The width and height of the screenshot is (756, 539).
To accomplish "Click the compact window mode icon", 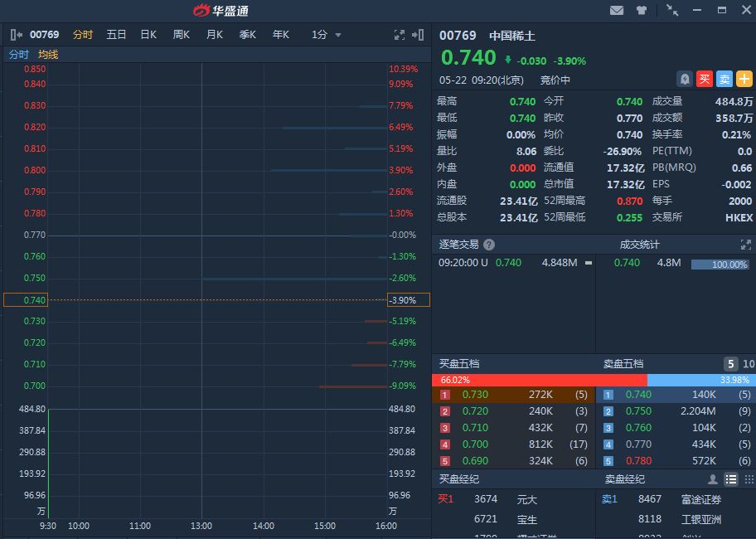I will 672,11.
